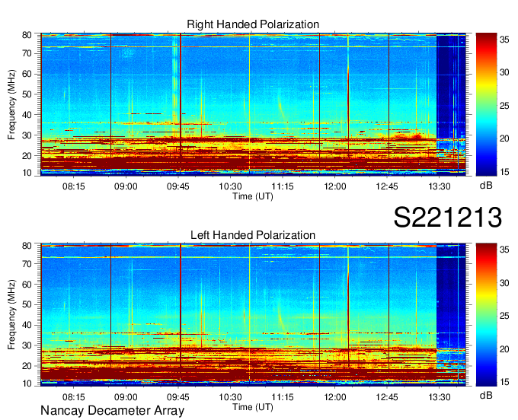Click the 10:30 tick under Right Handed plot
The image size is (518, 420).
click(x=230, y=186)
